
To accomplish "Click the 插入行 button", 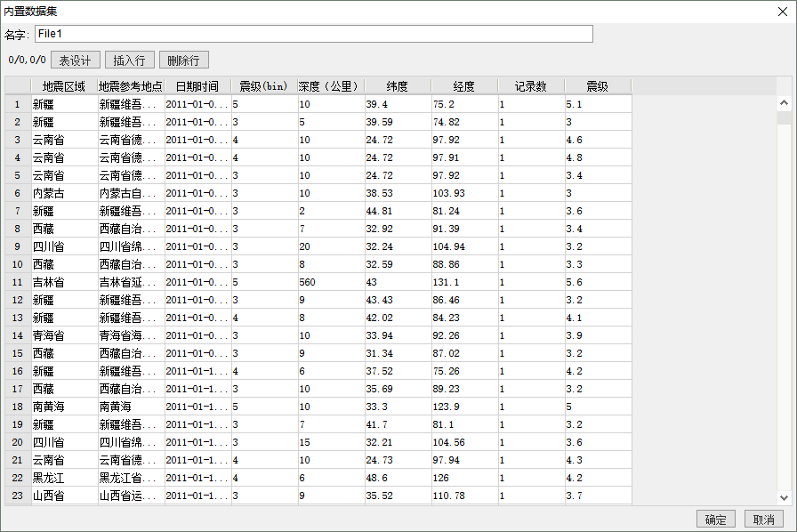I will point(130,60).
